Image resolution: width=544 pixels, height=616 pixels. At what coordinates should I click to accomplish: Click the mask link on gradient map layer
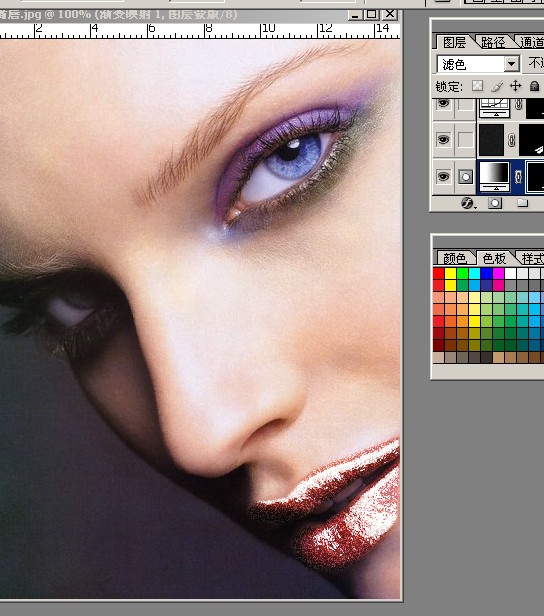tap(518, 177)
